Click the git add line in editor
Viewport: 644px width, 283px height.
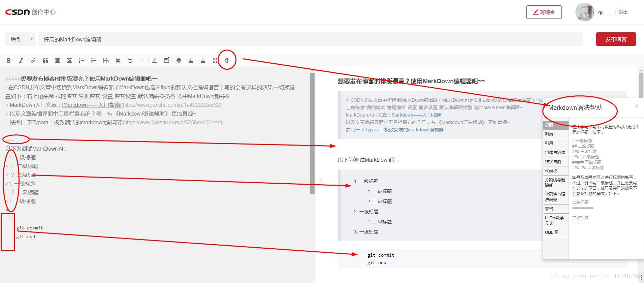(x=26, y=237)
